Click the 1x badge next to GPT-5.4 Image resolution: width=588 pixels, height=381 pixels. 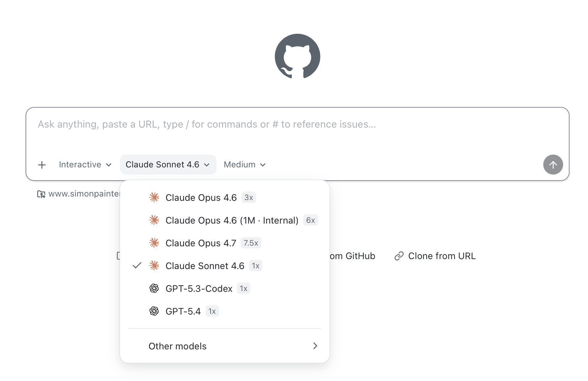click(x=212, y=311)
